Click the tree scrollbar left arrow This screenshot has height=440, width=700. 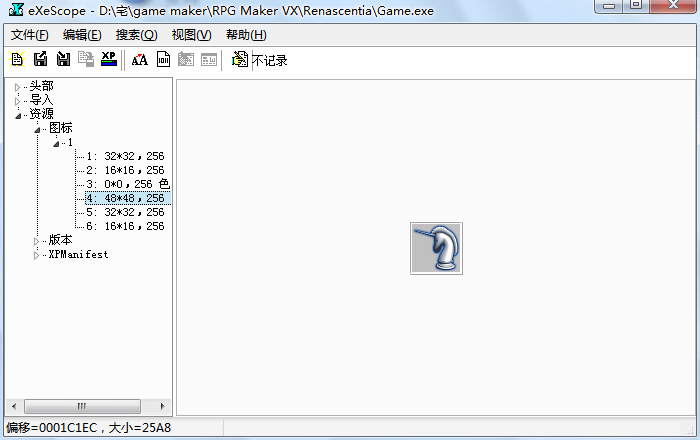pos(14,406)
